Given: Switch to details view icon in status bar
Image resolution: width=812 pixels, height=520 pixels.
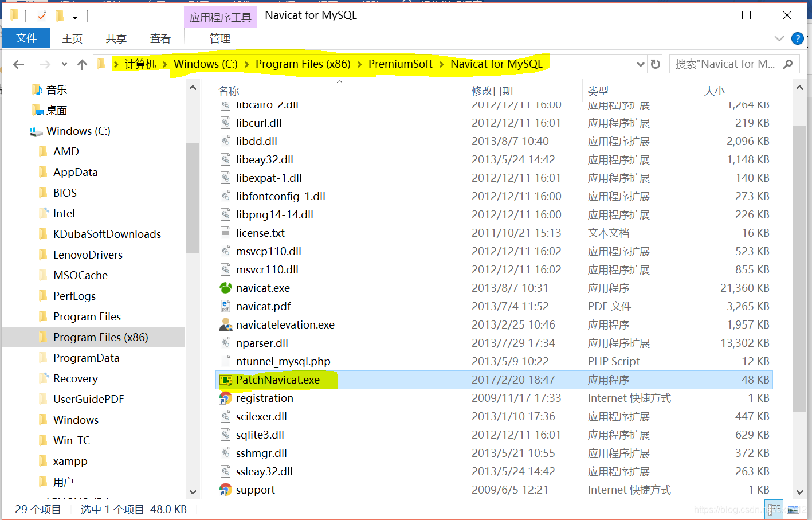Looking at the screenshot, I should tap(774, 509).
